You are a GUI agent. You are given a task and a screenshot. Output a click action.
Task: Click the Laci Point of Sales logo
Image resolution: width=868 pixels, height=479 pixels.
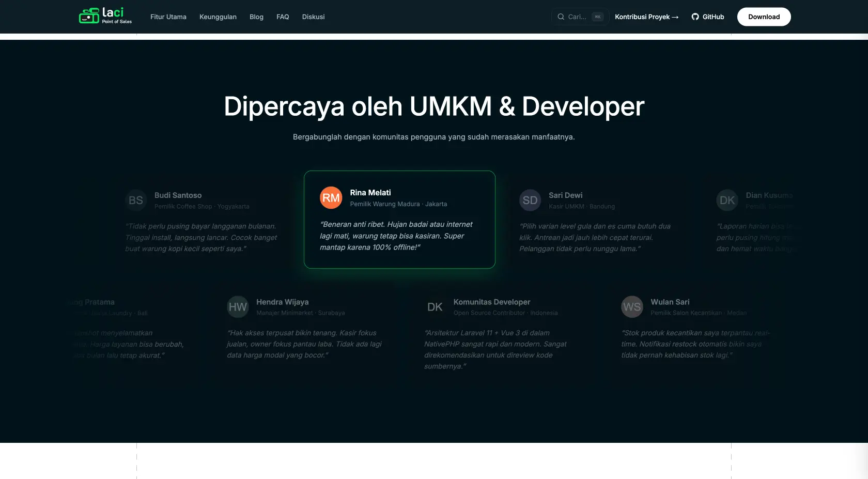(105, 16)
